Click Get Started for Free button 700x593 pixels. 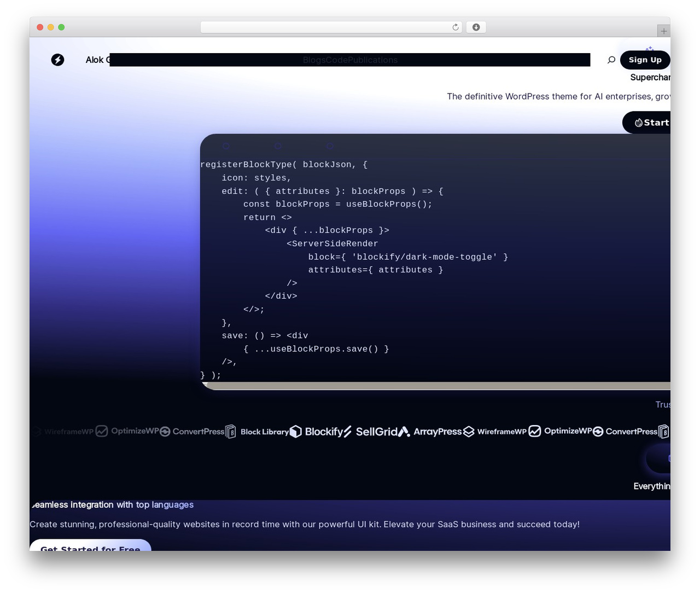point(90,545)
